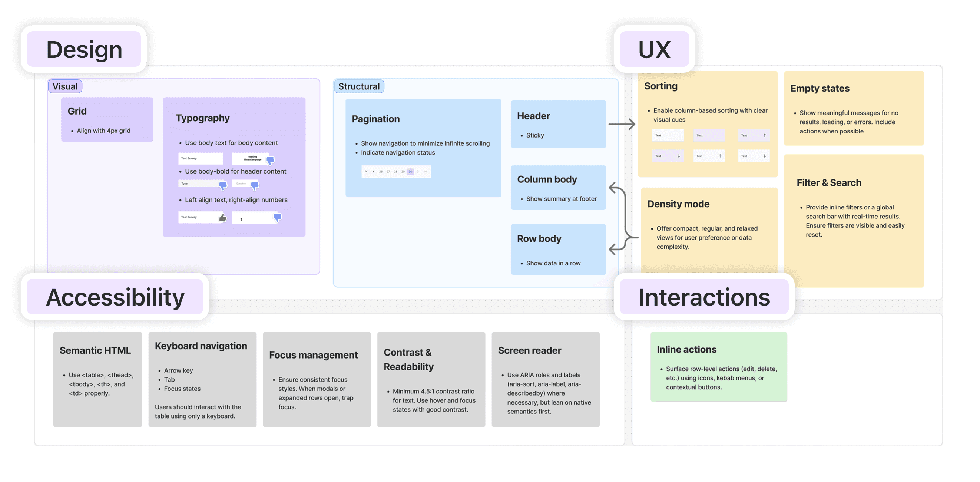
Task: Select the 'Empty states' card heading
Action: 820,88
